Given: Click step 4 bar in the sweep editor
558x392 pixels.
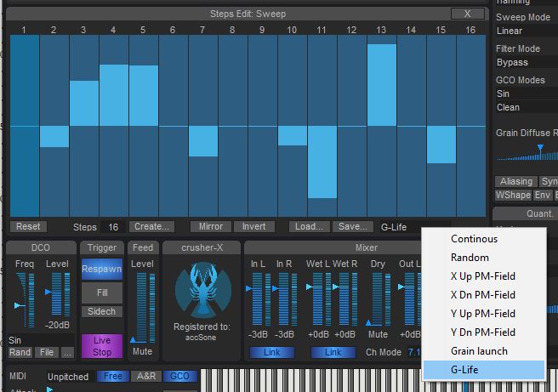Looking at the screenshot, I should (113, 95).
